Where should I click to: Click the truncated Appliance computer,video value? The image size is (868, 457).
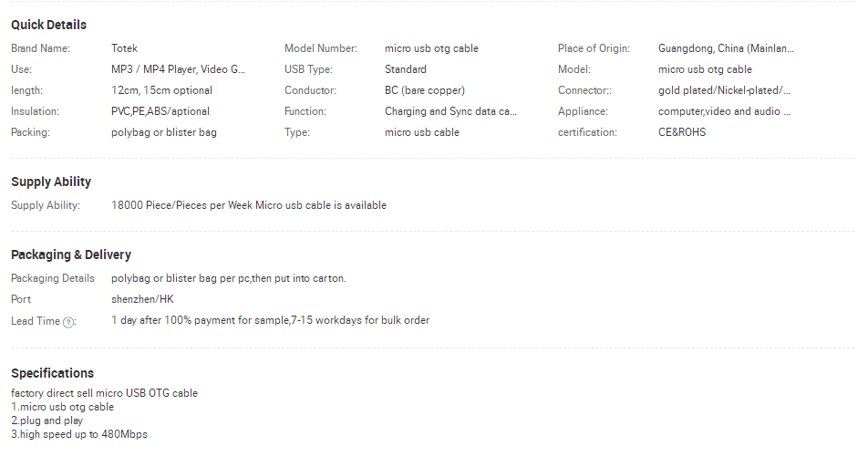pyautogui.click(x=724, y=111)
